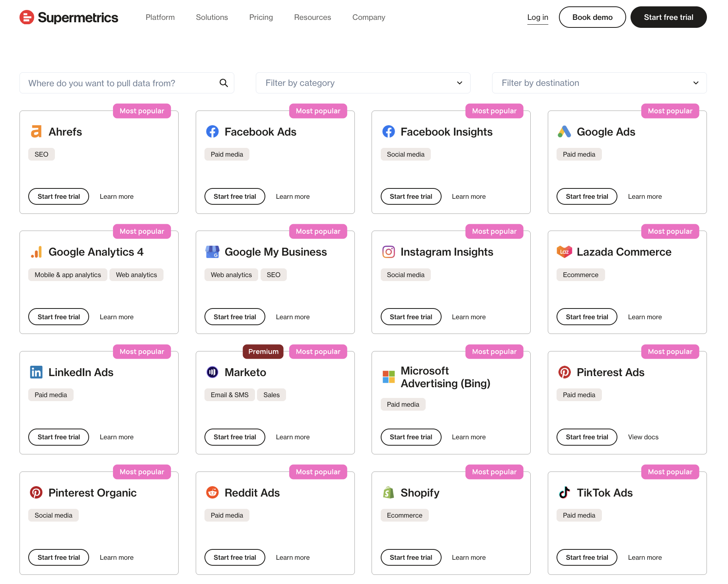Open the Resources menu
The width and height of the screenshot is (728, 584).
pos(312,17)
